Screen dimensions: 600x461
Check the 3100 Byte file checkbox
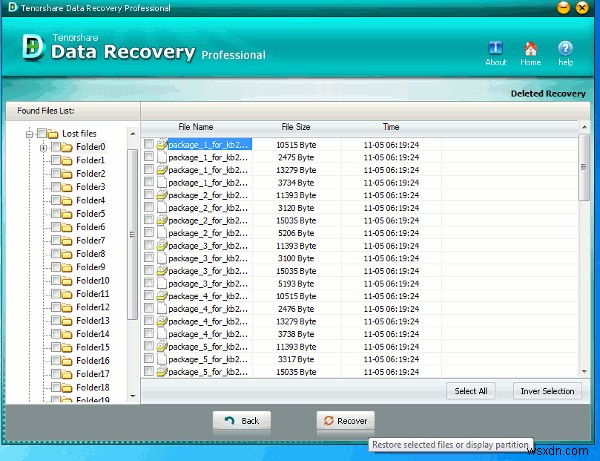[x=149, y=257]
